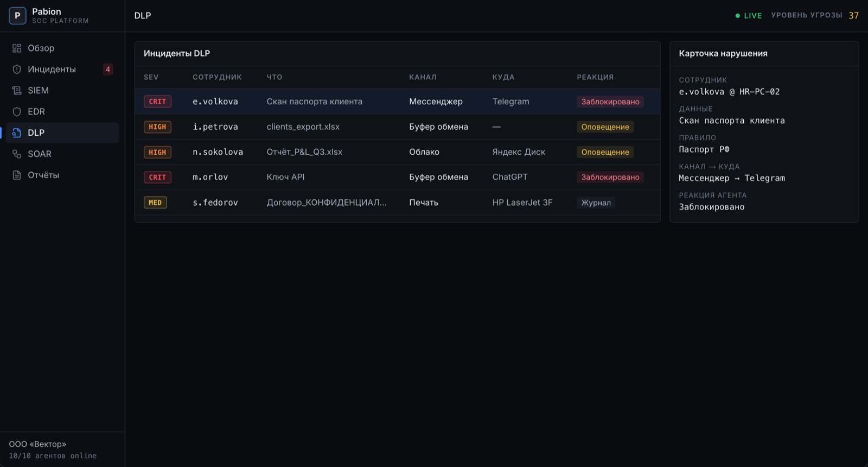Click the Отчёты document icon

click(x=17, y=175)
